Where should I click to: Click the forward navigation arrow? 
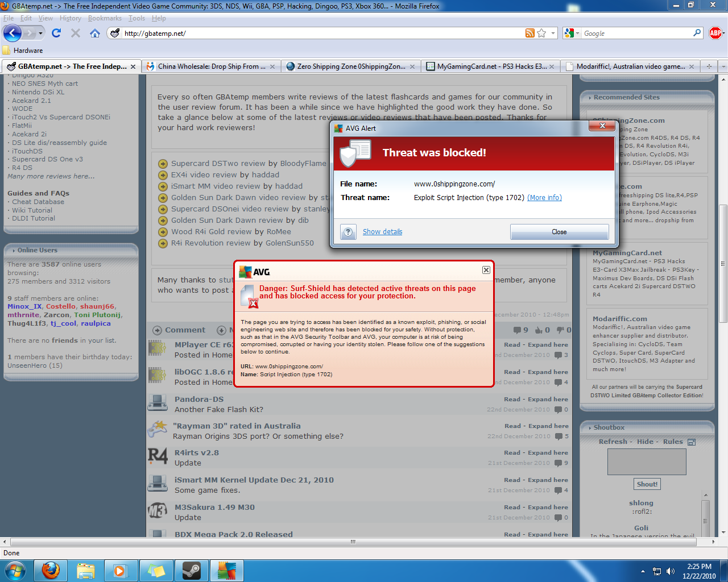tap(30, 33)
